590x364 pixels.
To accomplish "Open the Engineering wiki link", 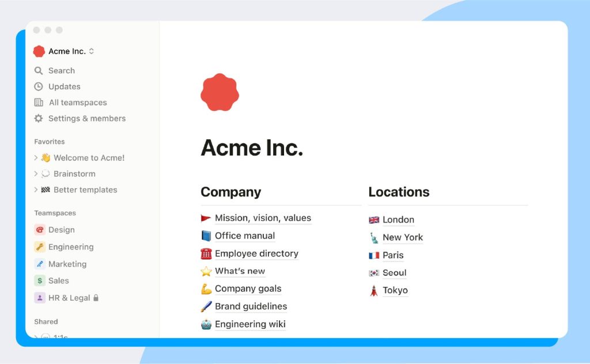I will click(249, 324).
